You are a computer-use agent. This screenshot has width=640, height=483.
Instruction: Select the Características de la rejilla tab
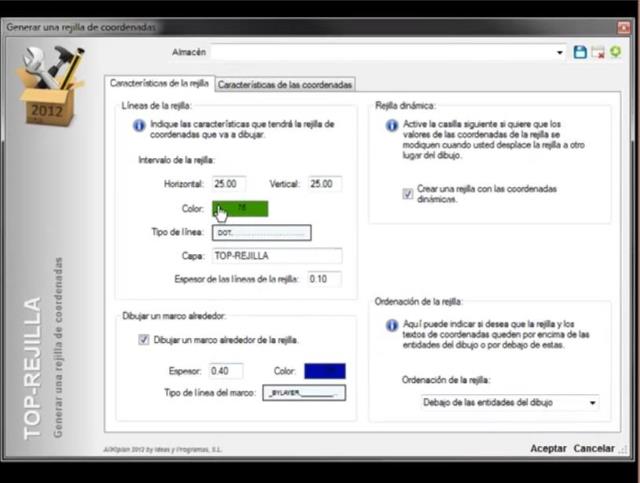click(x=159, y=83)
